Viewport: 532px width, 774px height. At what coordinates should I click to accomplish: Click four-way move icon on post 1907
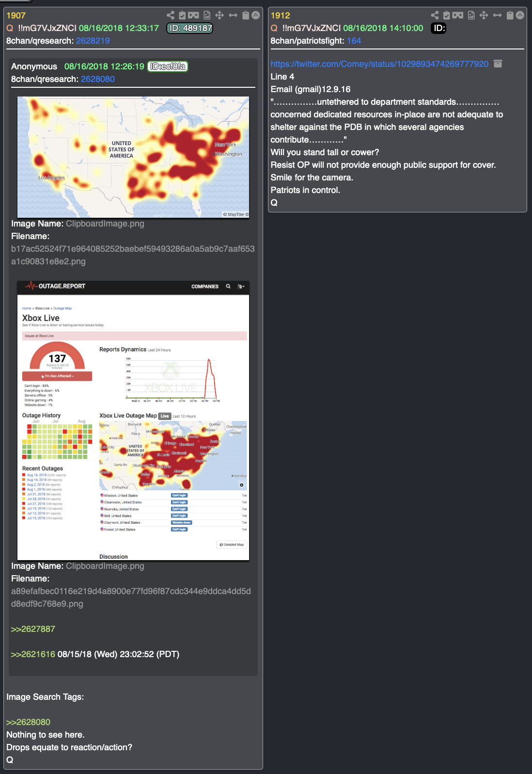click(219, 16)
